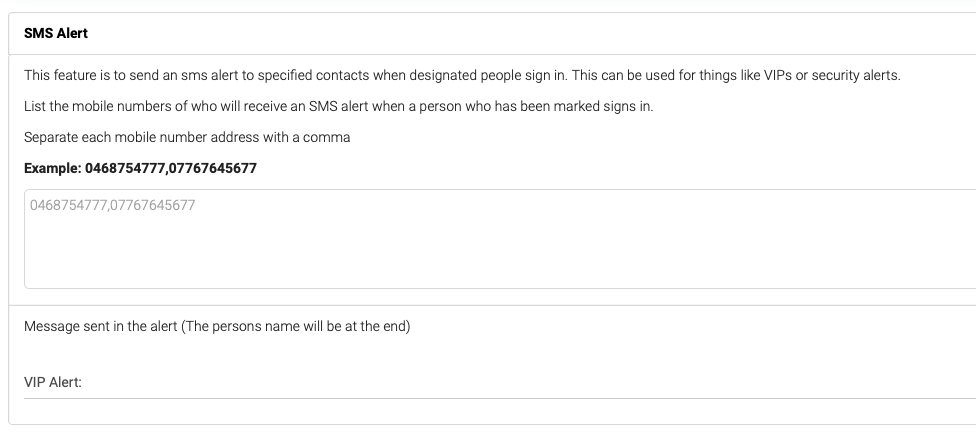Click the 'Example: 0468754777,07767645677' bold text
Viewport: 976px width, 446px height.
tap(140, 169)
